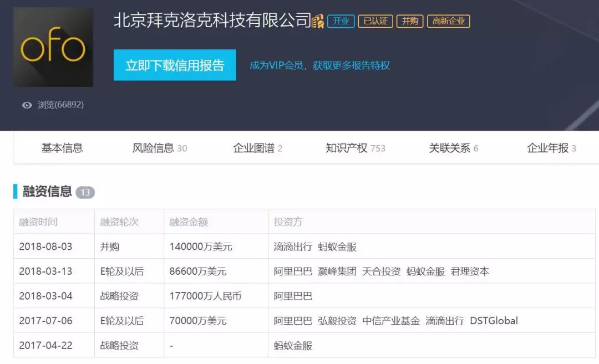Click the amount 140000万美元

[201, 247]
